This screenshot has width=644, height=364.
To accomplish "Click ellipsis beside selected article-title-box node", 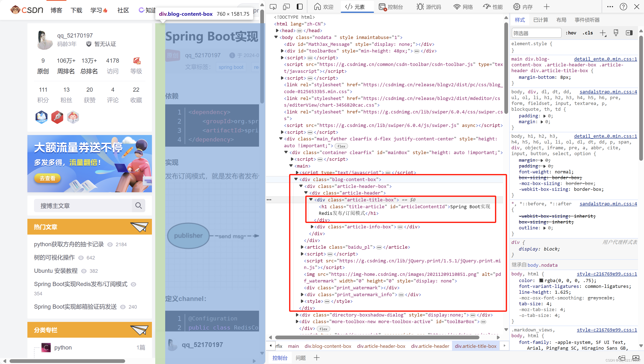I will pyautogui.click(x=269, y=200).
